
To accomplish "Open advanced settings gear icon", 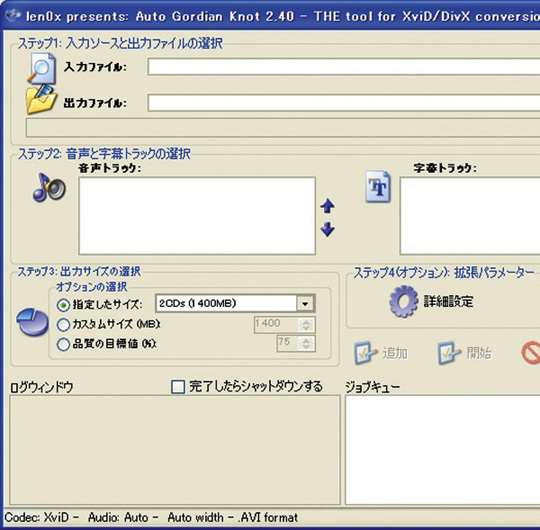I will 403,301.
